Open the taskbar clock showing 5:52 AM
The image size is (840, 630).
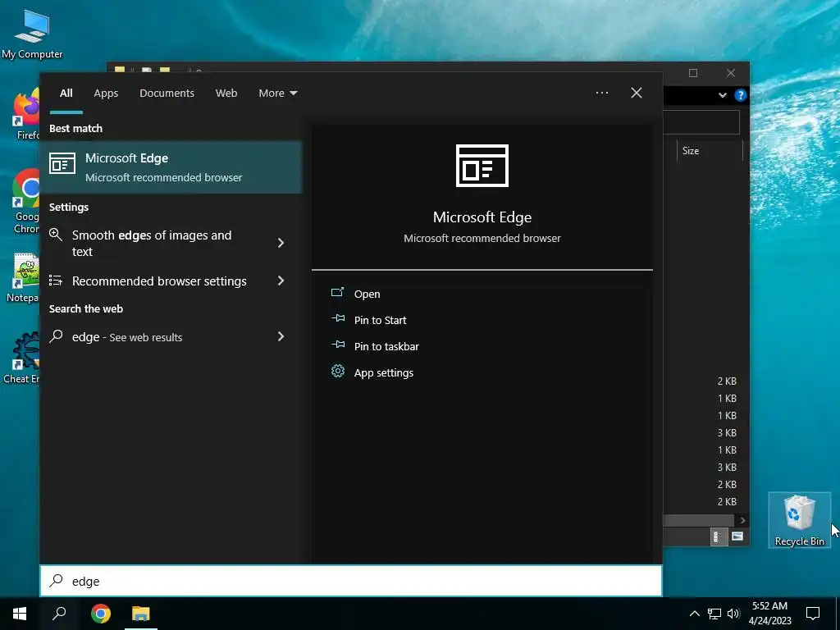click(769, 614)
